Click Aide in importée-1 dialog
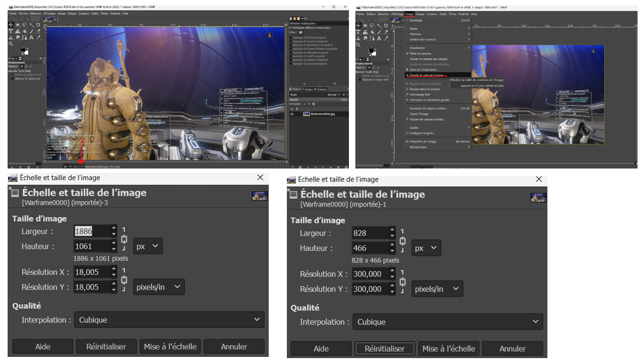 321,349
